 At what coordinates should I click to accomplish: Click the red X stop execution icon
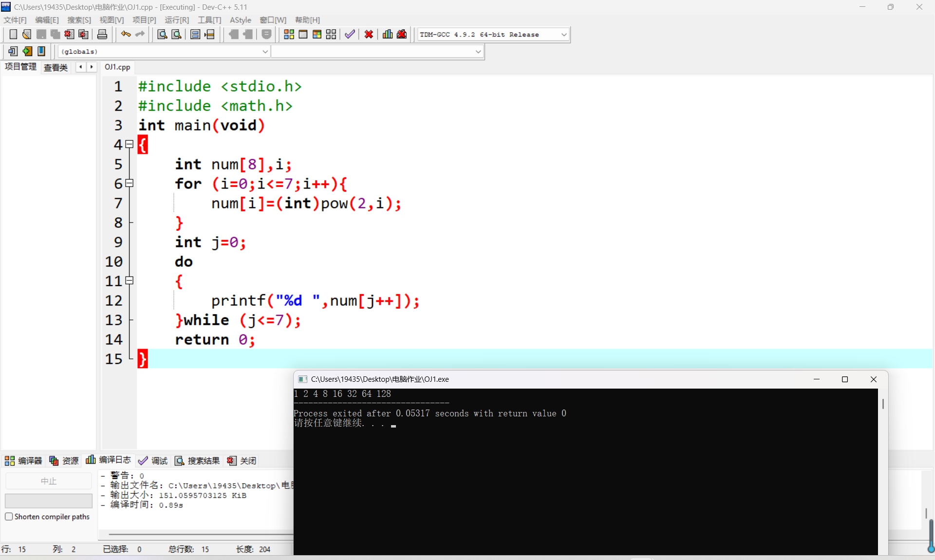pyautogui.click(x=369, y=34)
